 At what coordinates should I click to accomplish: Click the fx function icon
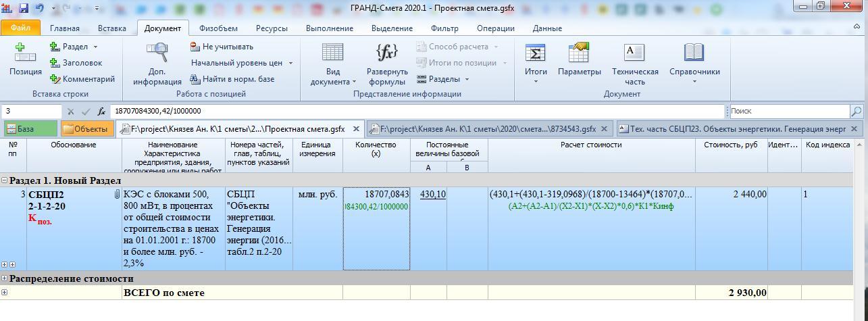[102, 112]
